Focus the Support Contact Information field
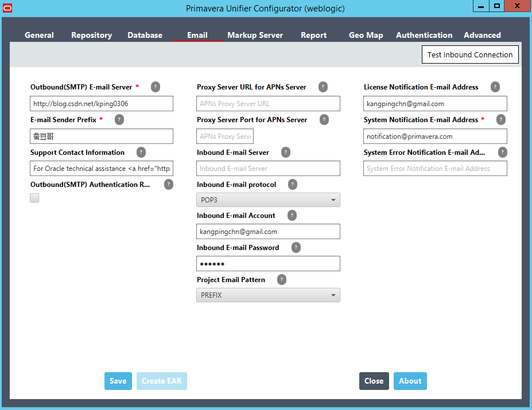This screenshot has height=410, width=532. (102, 168)
